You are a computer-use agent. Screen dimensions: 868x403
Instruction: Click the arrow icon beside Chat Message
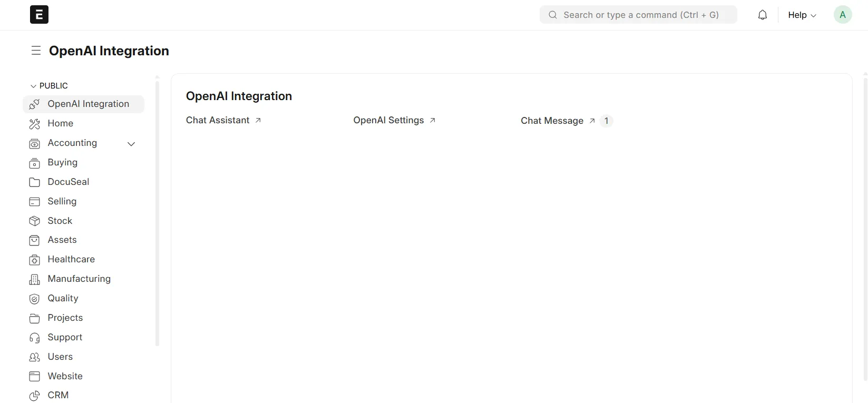(592, 121)
